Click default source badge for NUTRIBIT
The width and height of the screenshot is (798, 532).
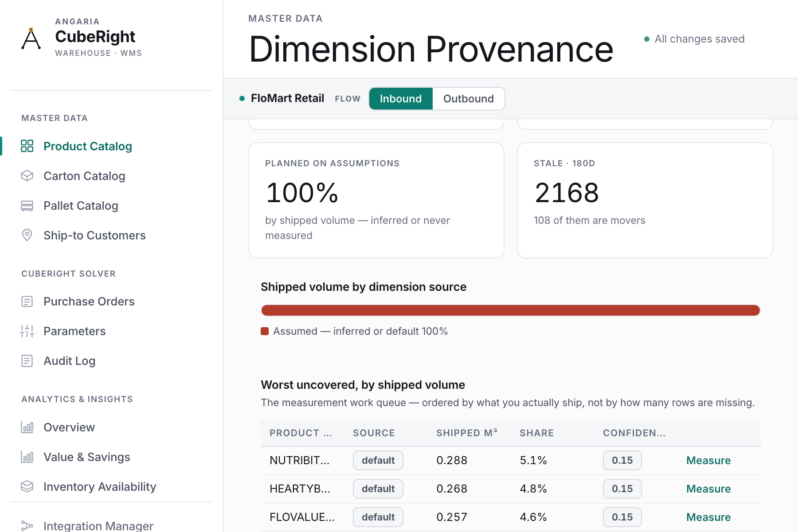378,460
